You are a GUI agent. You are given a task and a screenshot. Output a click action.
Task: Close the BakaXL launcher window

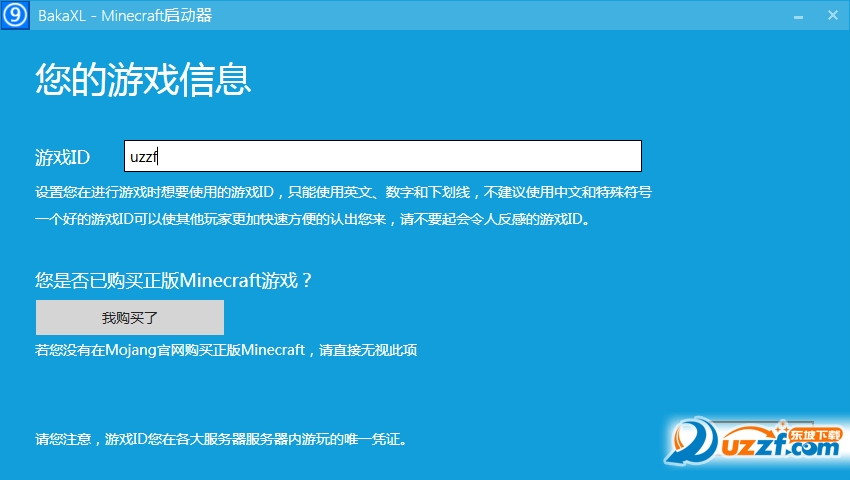pyautogui.click(x=833, y=15)
